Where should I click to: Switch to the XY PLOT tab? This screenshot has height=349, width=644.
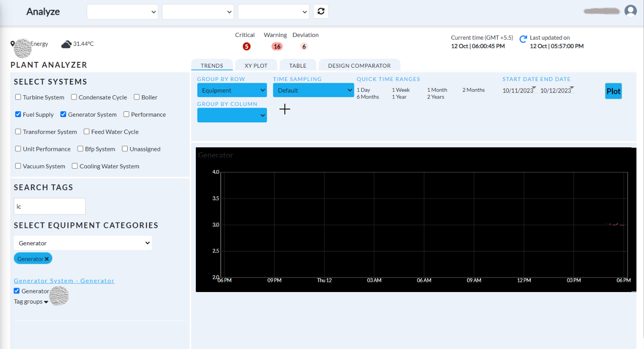point(256,65)
